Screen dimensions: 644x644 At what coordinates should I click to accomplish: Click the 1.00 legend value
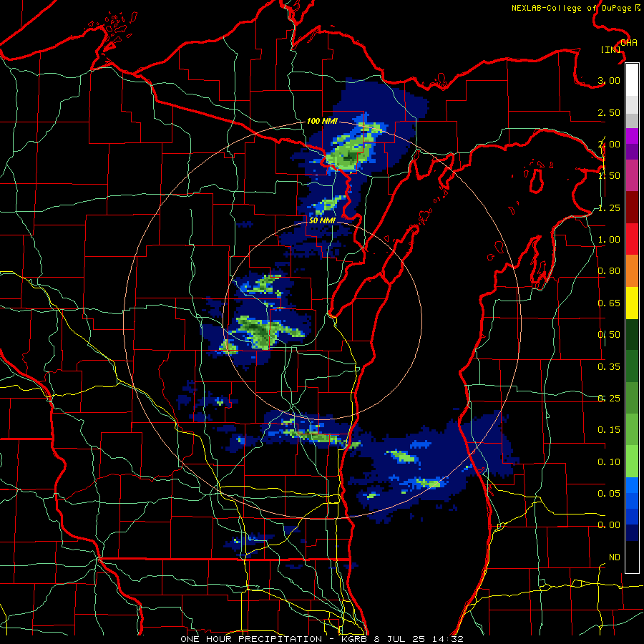(609, 240)
